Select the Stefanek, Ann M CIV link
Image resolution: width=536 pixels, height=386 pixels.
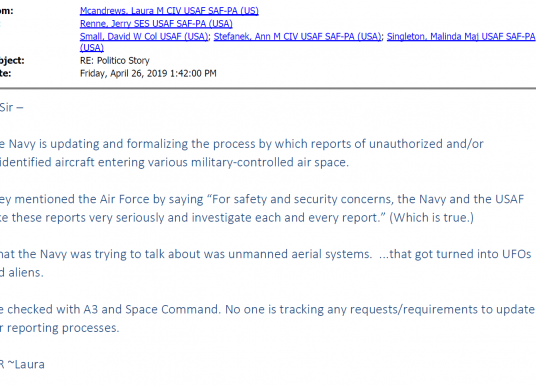point(297,36)
